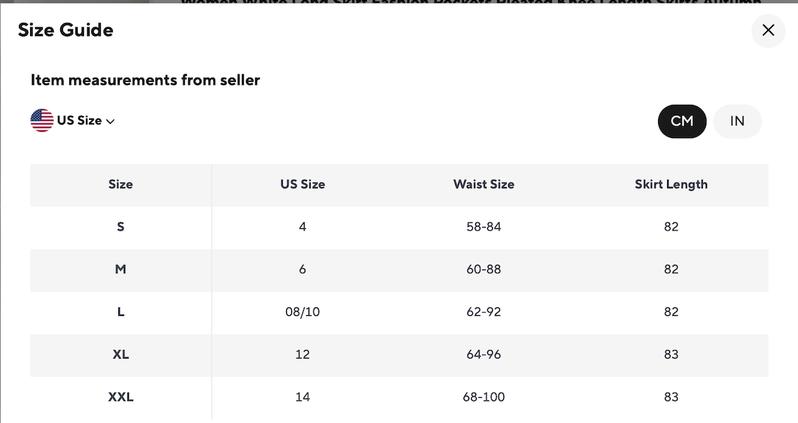
Task: Switch measurements to IN
Action: (x=737, y=121)
